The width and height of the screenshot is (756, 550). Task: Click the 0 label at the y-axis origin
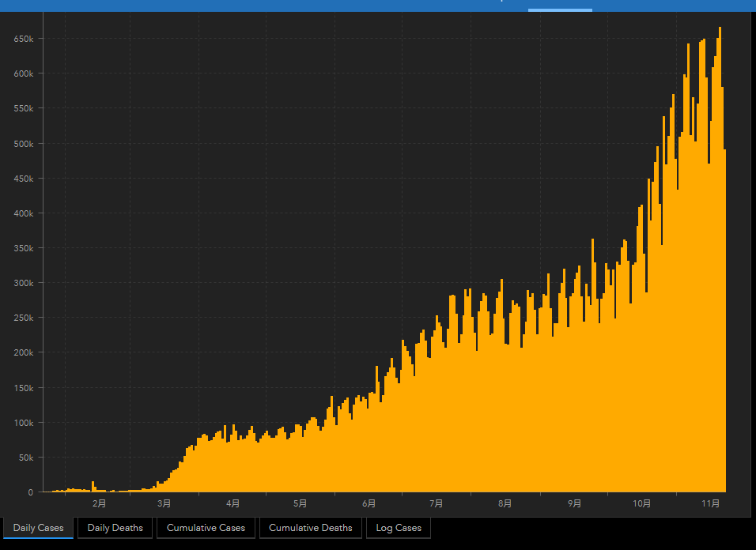[x=30, y=492]
